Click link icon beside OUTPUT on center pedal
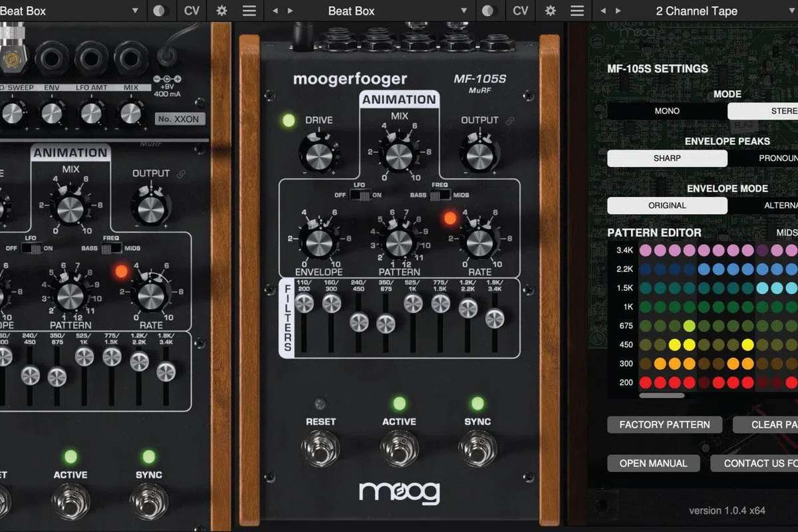The height and width of the screenshot is (532, 798). point(510,120)
